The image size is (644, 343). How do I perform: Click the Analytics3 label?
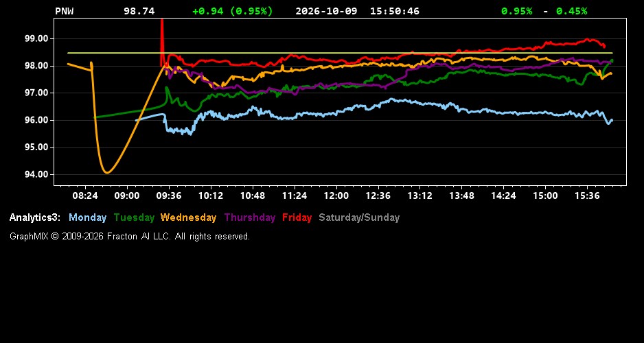pyautogui.click(x=35, y=217)
